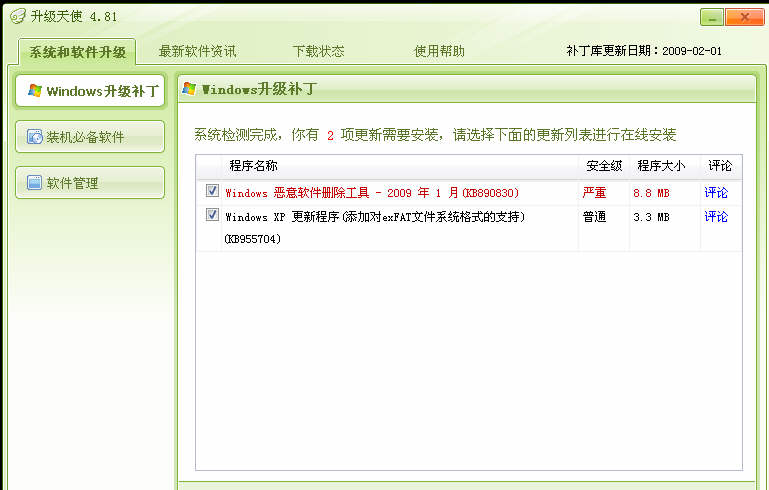Open the 最新软件资讯 tab
This screenshot has height=490, width=769.
197,51
